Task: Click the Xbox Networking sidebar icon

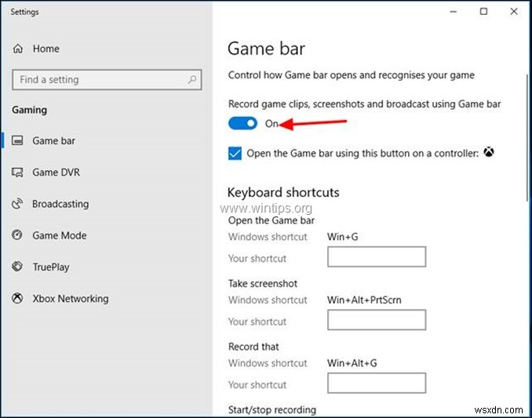Action: (17, 298)
